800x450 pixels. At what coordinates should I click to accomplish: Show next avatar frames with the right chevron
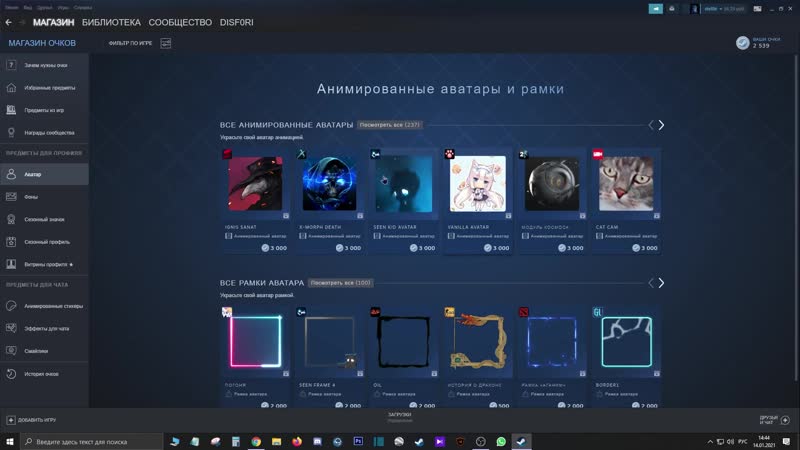(661, 283)
